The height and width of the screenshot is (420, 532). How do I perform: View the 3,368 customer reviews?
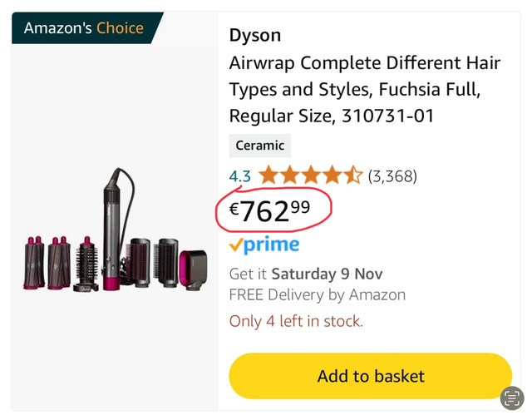pos(392,175)
